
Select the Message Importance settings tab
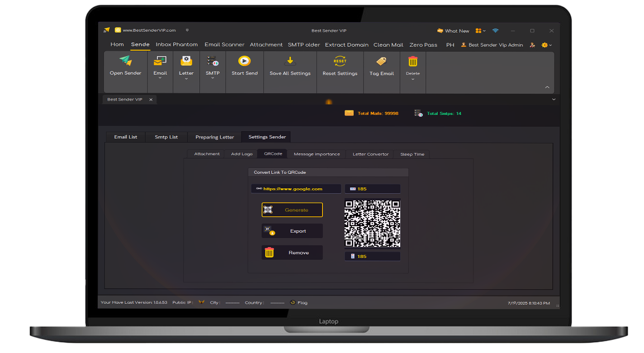pos(317,154)
